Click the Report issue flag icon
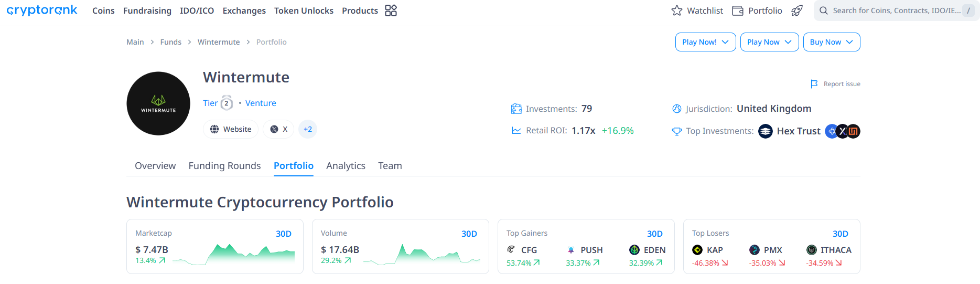Viewport: 980px width, 284px height. click(814, 84)
